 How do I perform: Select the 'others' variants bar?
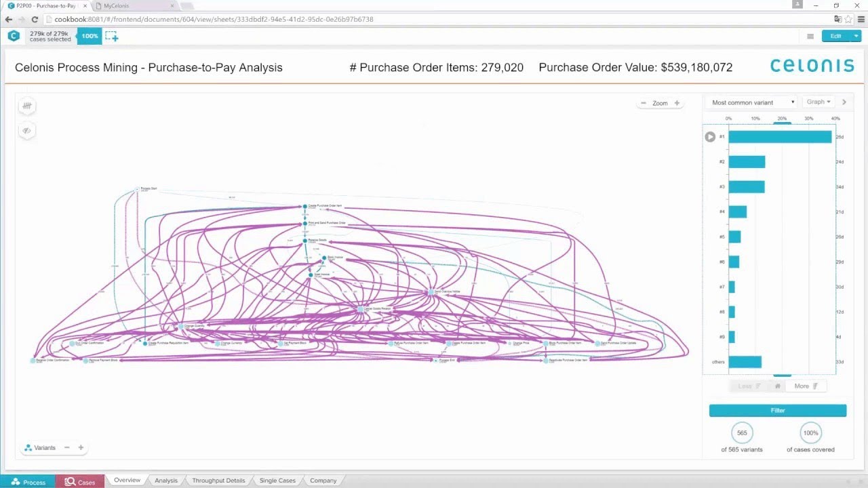745,362
